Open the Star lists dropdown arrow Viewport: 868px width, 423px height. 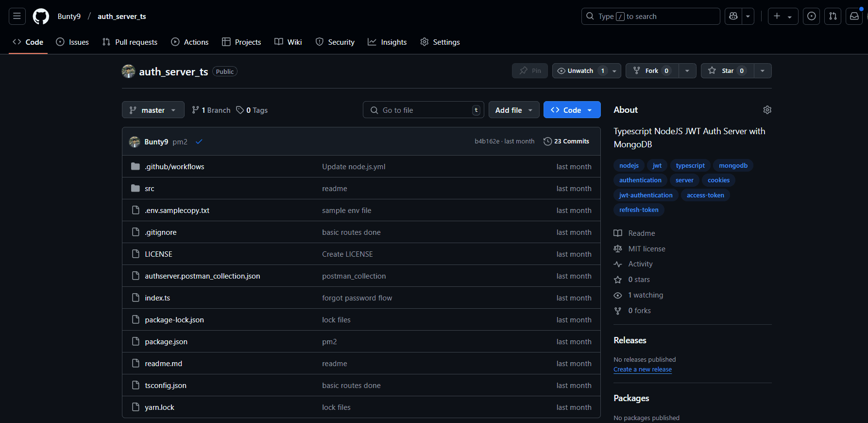(x=763, y=71)
